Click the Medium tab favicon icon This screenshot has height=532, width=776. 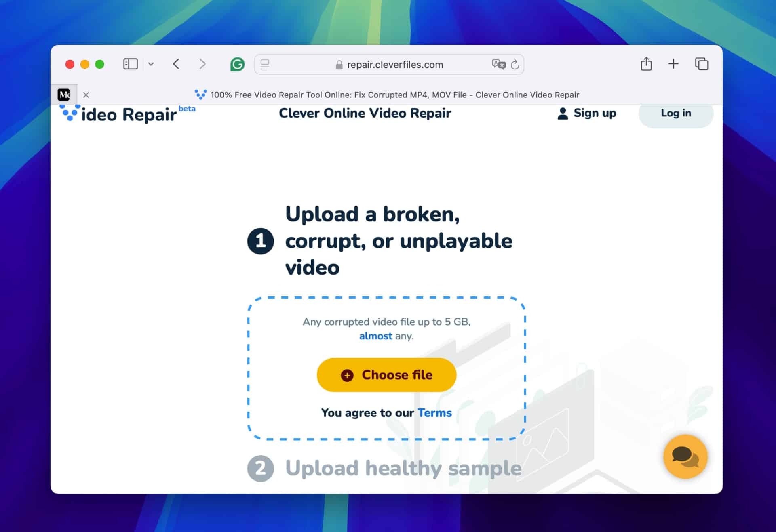64,94
